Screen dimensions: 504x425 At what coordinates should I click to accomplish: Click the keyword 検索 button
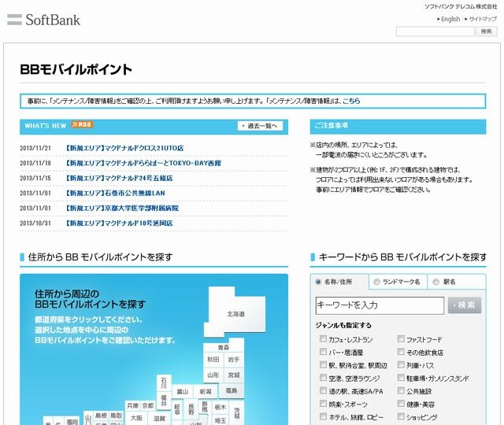(x=465, y=305)
